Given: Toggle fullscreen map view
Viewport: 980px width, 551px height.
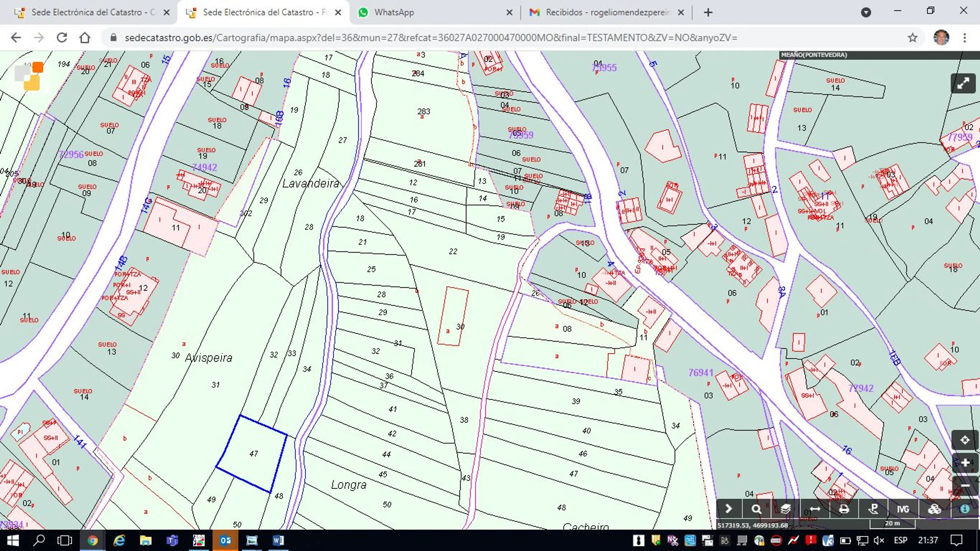Looking at the screenshot, I should tap(963, 83).
